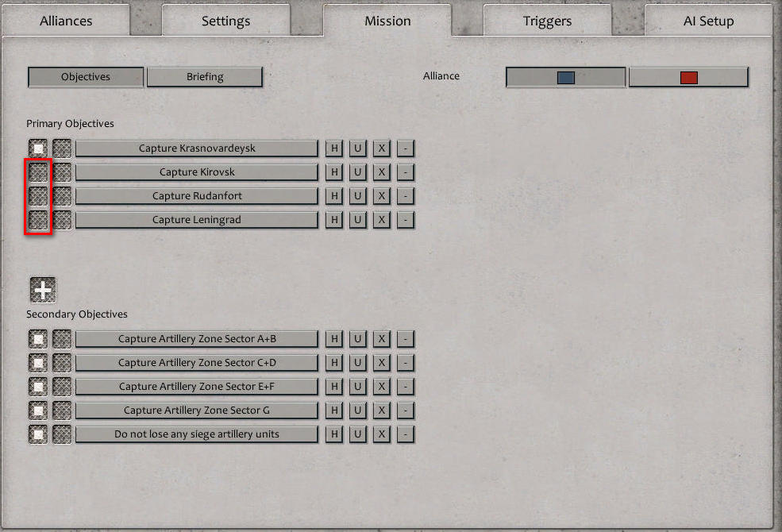The width and height of the screenshot is (782, 532).
Task: Click X button for Capture Leningrad
Action: (x=382, y=220)
